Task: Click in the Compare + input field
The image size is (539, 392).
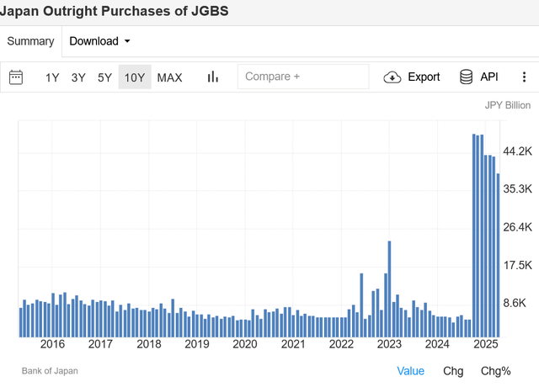Action: [x=303, y=77]
